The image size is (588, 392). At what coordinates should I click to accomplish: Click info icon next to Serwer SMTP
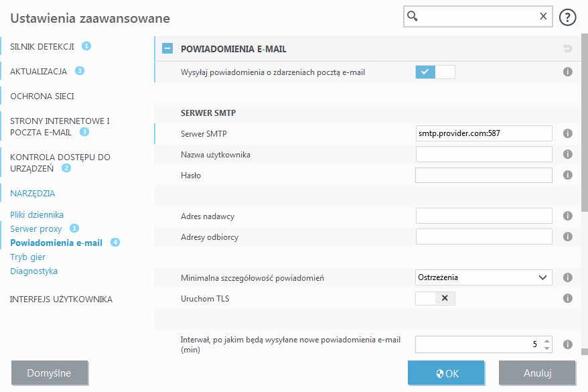568,133
